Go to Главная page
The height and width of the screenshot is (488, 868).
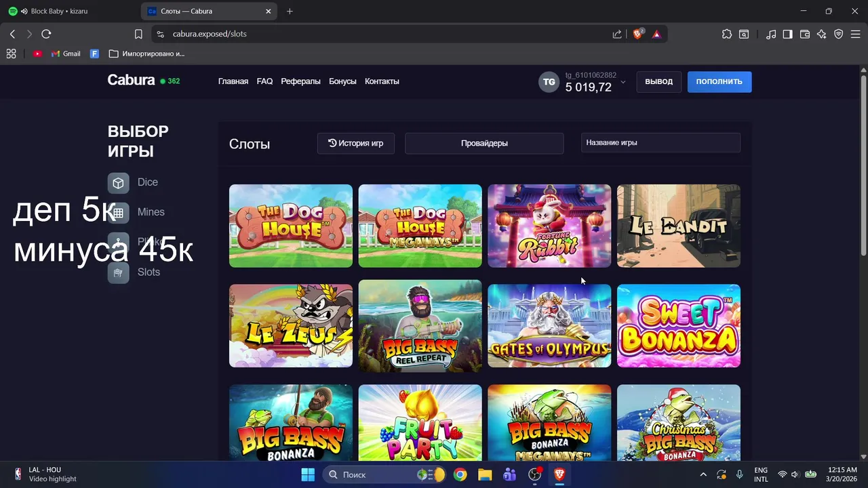pyautogui.click(x=233, y=81)
